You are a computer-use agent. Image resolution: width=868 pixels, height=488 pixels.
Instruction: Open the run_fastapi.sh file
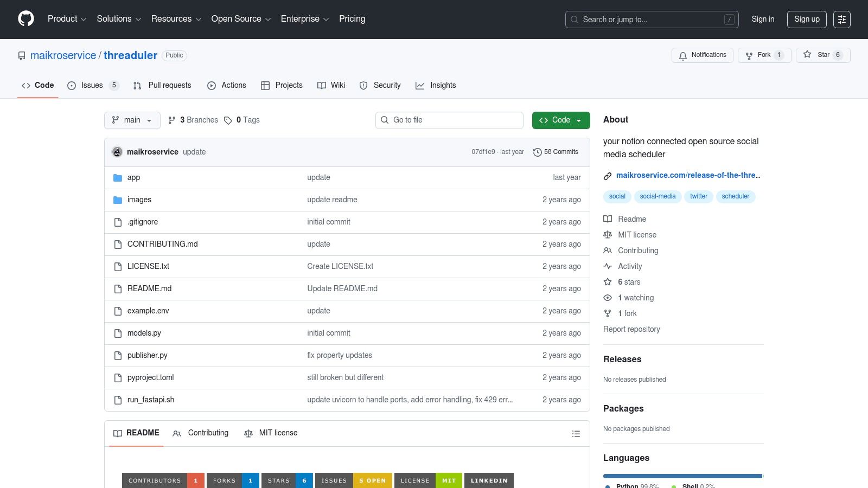point(151,400)
